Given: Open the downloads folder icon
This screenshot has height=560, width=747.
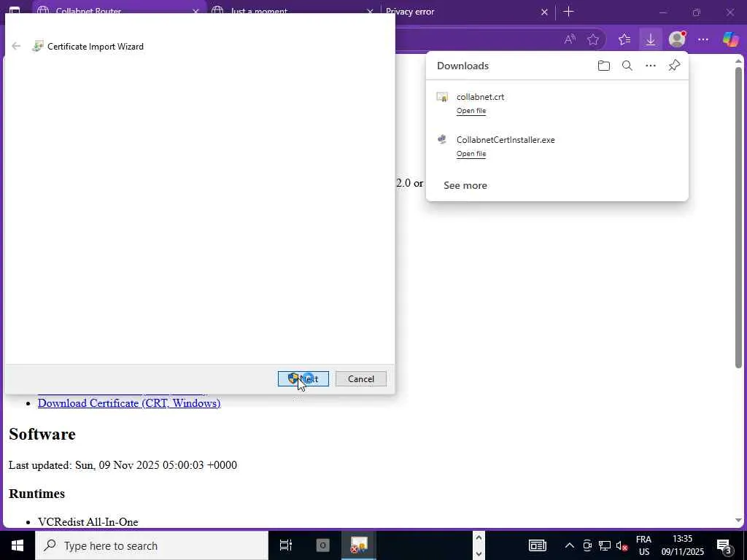Looking at the screenshot, I should coord(603,66).
